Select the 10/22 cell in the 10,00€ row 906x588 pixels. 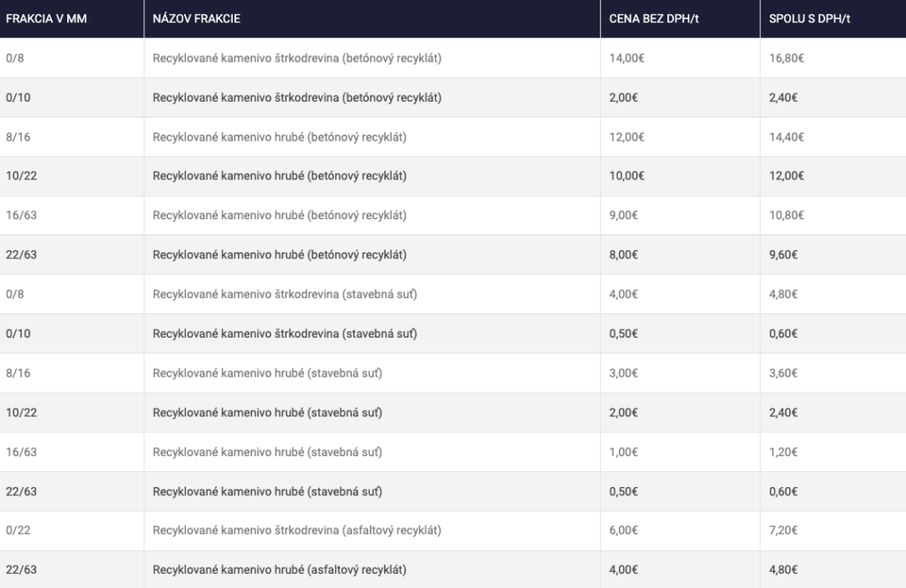(x=72, y=176)
